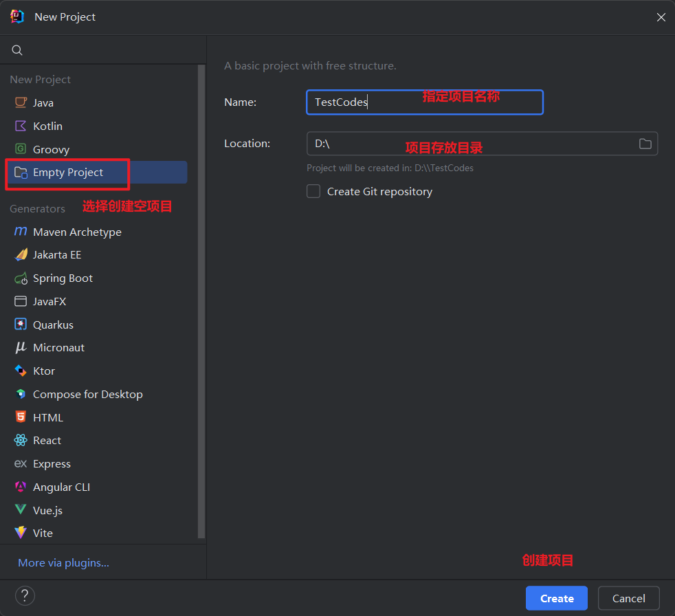Click the Spring Boot leaf icon
The image size is (675, 616).
[x=21, y=278]
